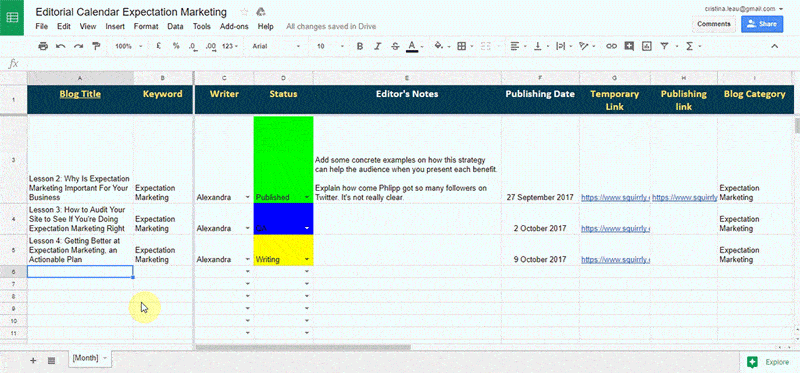Open temporary link in 27 September row

615,197
